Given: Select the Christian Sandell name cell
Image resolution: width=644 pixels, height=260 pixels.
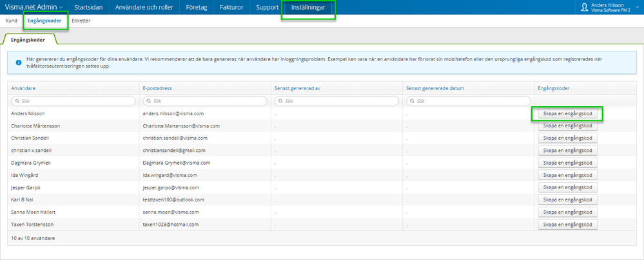Looking at the screenshot, I should point(30,138).
